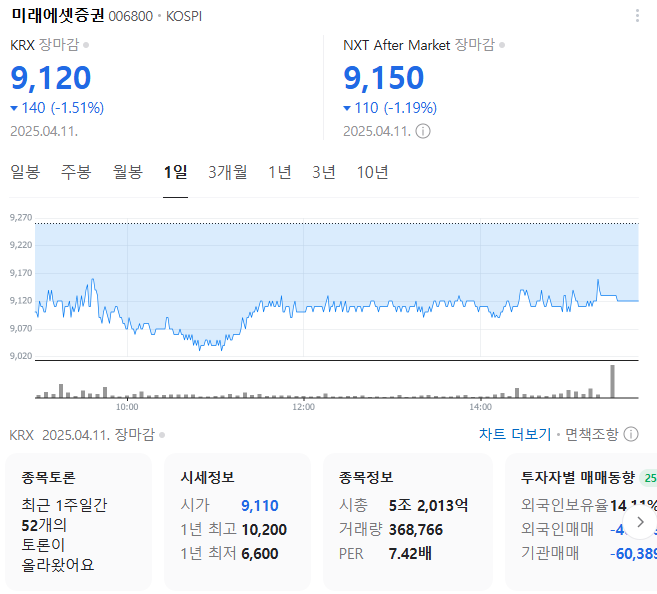Open the 종목정보 card

tap(408, 522)
